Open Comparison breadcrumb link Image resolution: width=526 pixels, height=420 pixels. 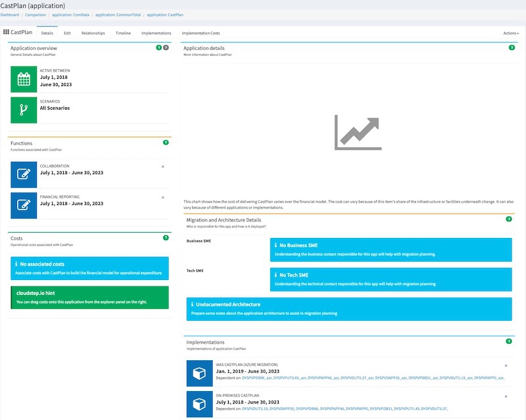click(x=36, y=14)
